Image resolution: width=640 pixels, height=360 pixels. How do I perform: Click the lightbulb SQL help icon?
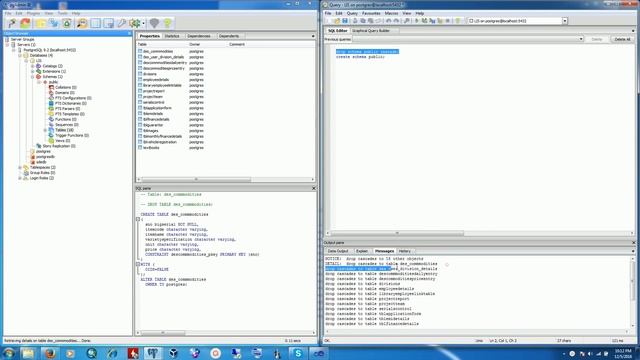point(168,23)
